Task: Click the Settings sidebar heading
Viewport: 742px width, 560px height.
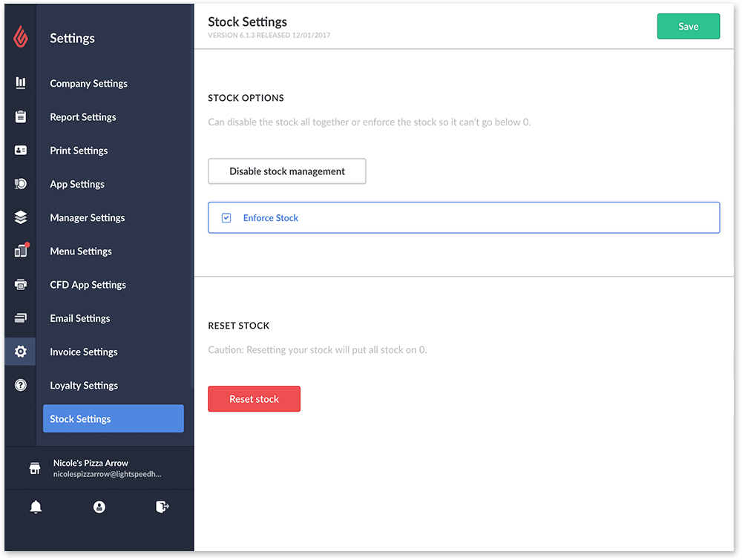Action: coord(73,38)
